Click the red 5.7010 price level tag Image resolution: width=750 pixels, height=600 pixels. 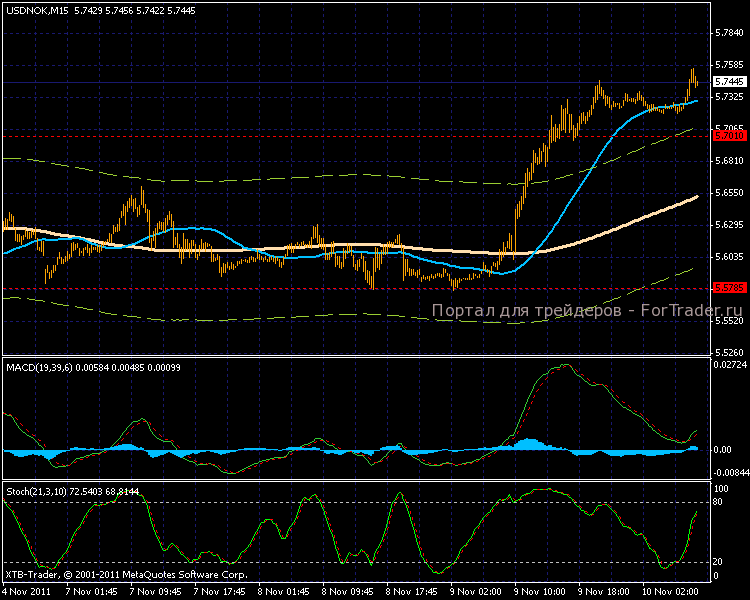click(x=729, y=135)
